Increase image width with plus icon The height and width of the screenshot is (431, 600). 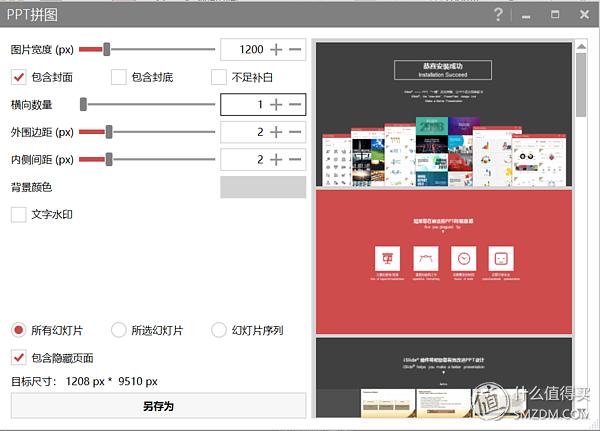click(276, 49)
